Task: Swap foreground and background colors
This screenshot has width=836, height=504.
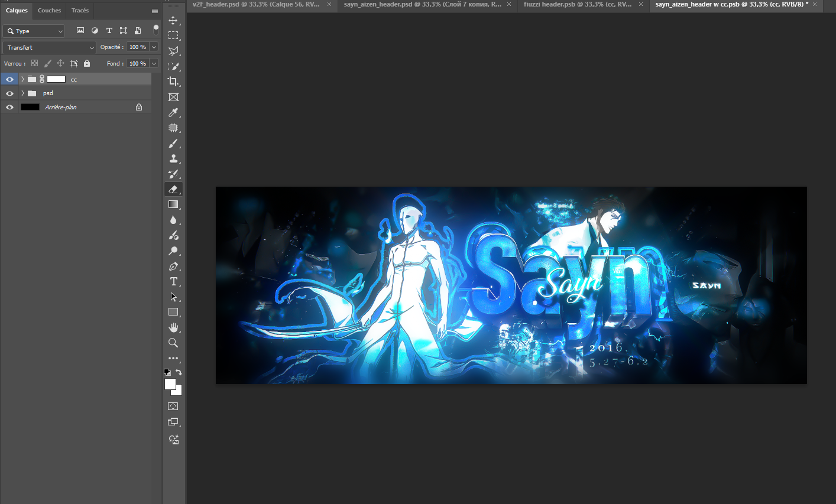Action: (179, 372)
